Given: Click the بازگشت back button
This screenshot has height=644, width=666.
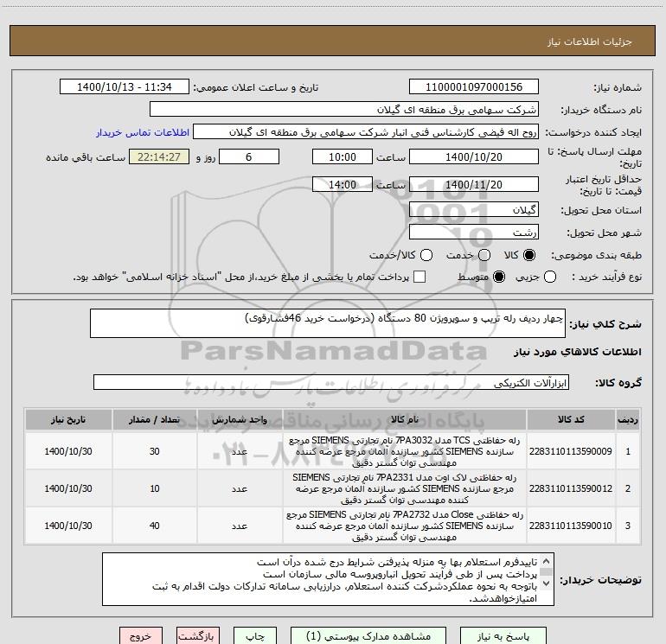Looking at the screenshot, I should click(198, 636).
